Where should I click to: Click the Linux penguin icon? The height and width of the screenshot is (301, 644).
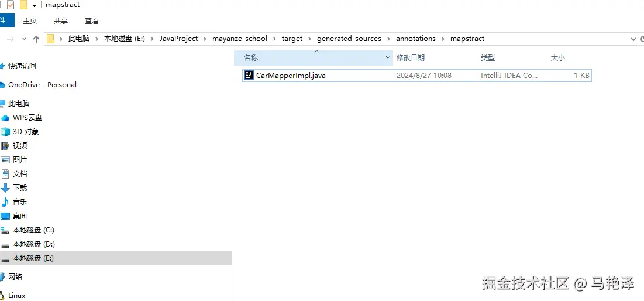click(x=2, y=296)
